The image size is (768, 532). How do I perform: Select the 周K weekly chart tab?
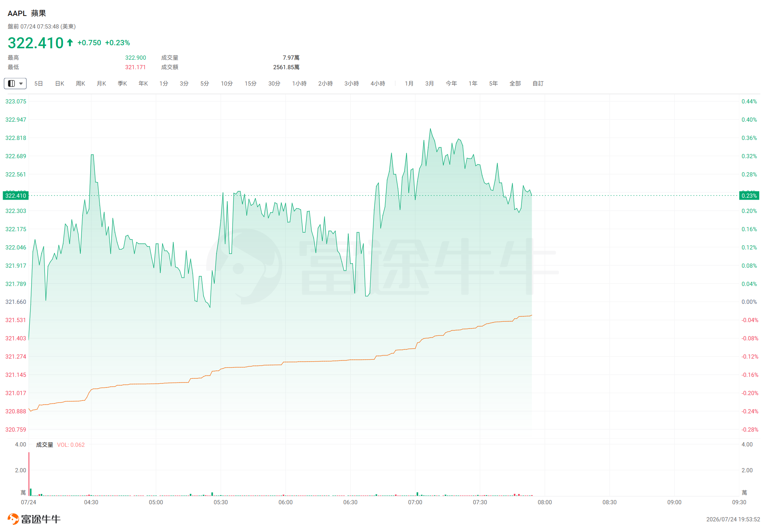point(80,83)
